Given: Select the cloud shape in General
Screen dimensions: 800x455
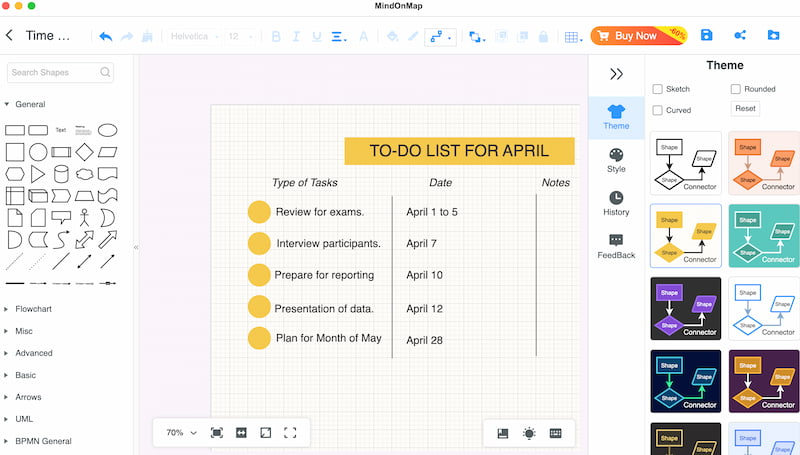Looking at the screenshot, I should pos(85,174).
